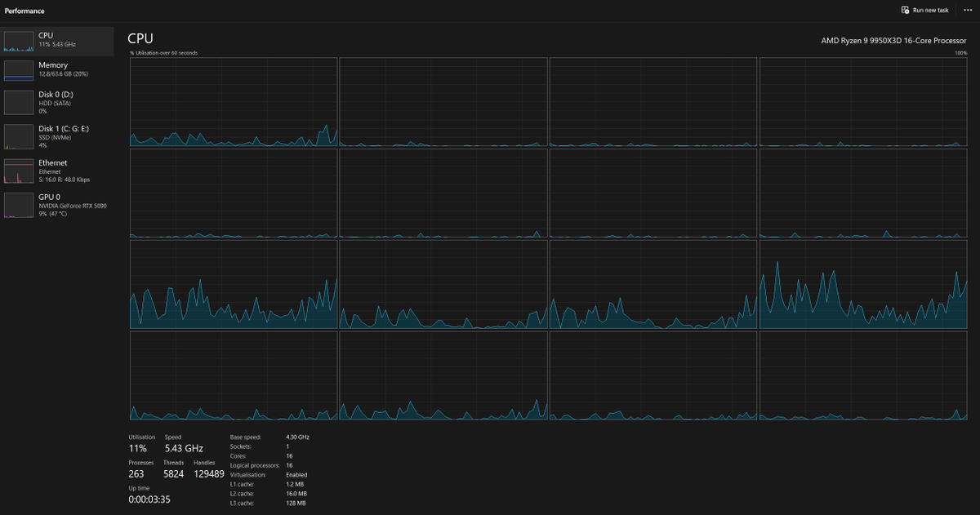Click the Ethernet 'S: 16.0 R: 48.0 Kbps' text
Image resolution: width=980 pixels, height=515 pixels.
(65, 179)
